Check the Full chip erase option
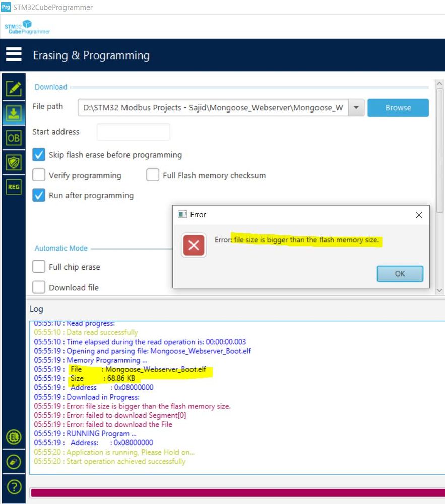Screen dimensions: 445x504 click(x=39, y=266)
